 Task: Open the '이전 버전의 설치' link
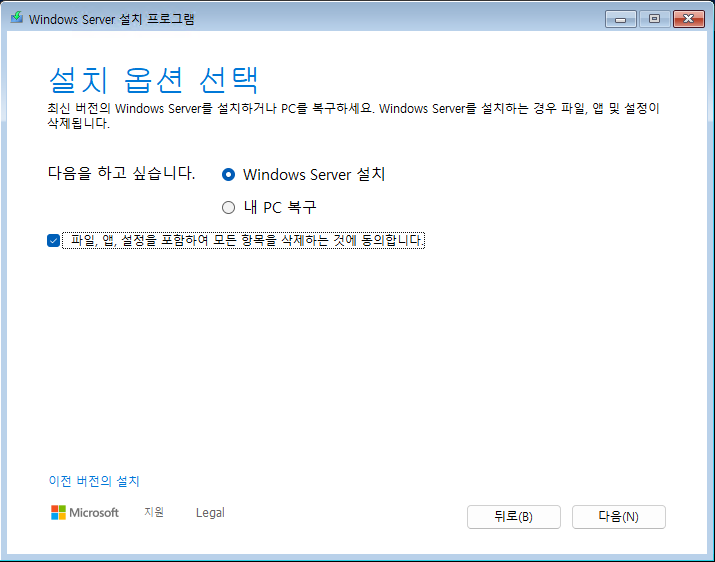[94, 481]
